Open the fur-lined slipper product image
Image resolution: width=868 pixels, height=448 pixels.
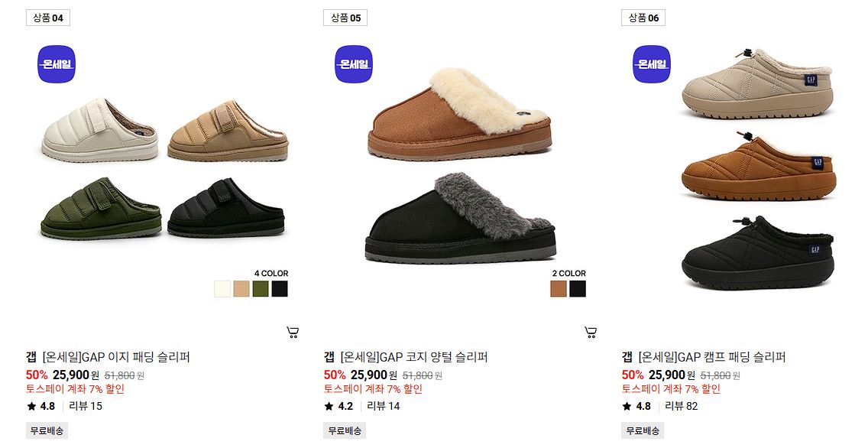460,166
